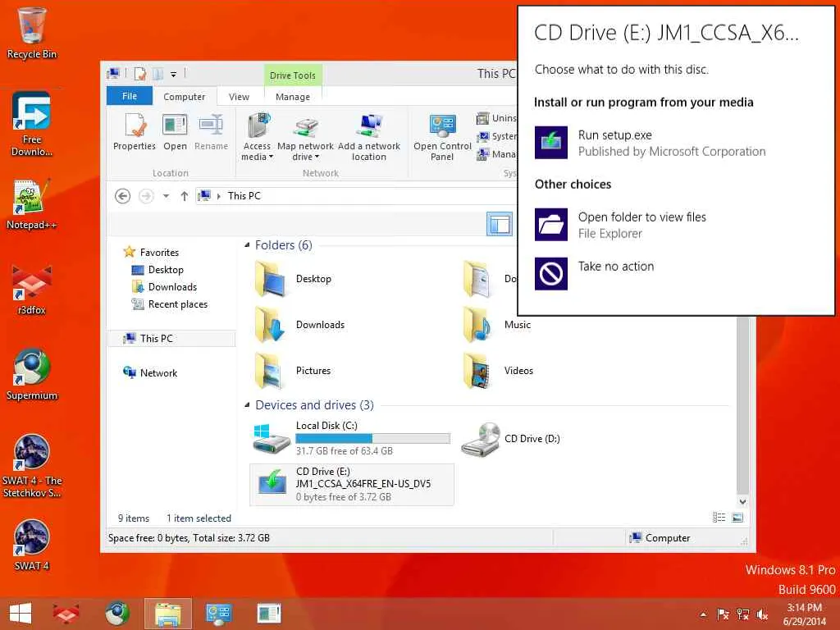Click Add a network location

point(369,137)
